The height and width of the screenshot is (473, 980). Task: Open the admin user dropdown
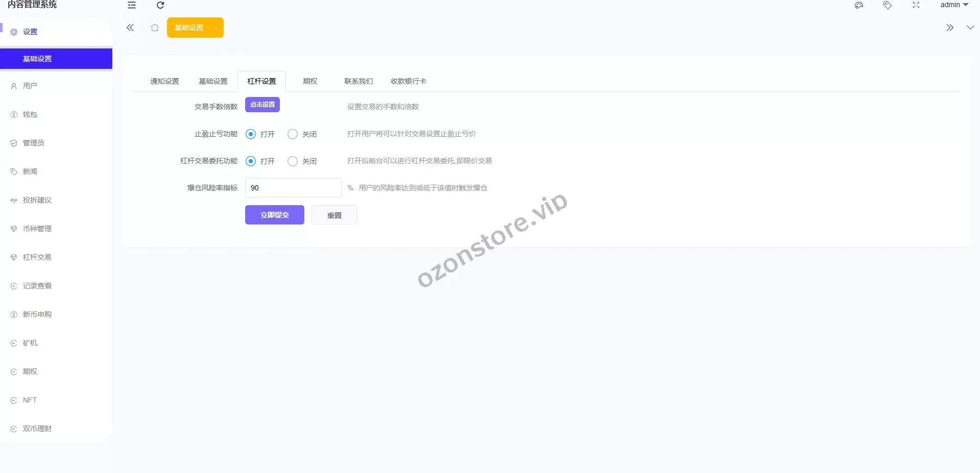point(954,5)
